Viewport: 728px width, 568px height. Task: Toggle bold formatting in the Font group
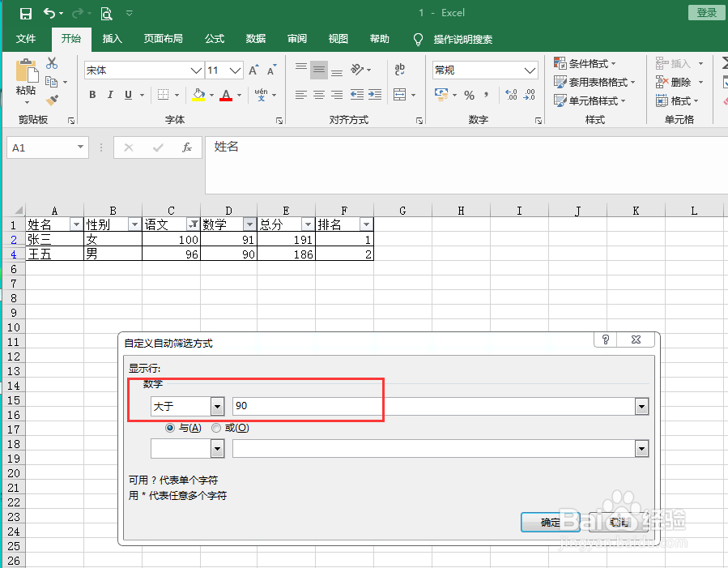coord(92,95)
